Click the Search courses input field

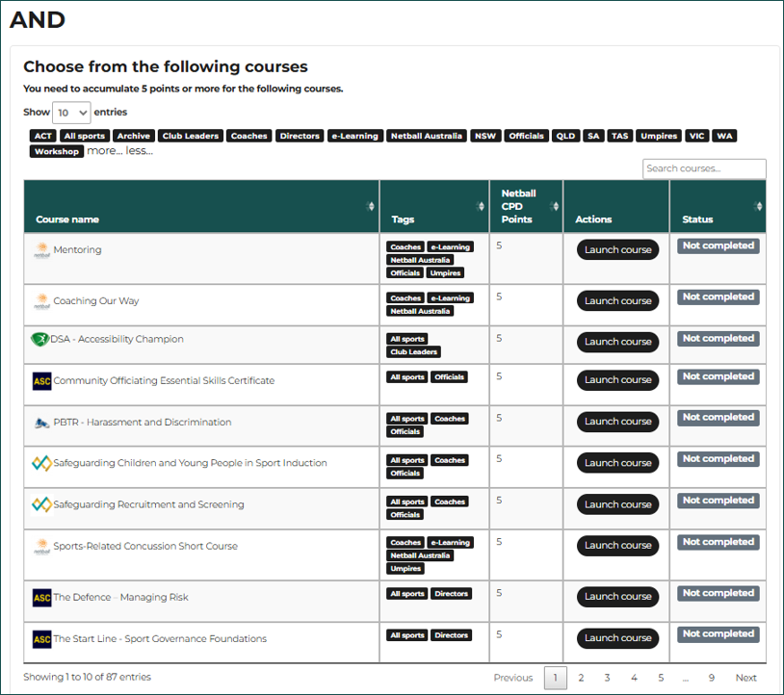(704, 168)
